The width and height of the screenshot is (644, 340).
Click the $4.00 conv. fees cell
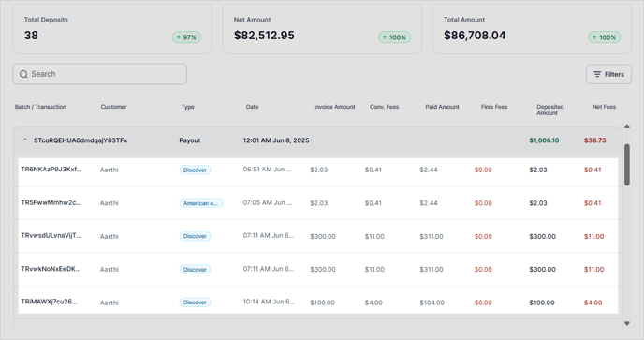click(373, 303)
